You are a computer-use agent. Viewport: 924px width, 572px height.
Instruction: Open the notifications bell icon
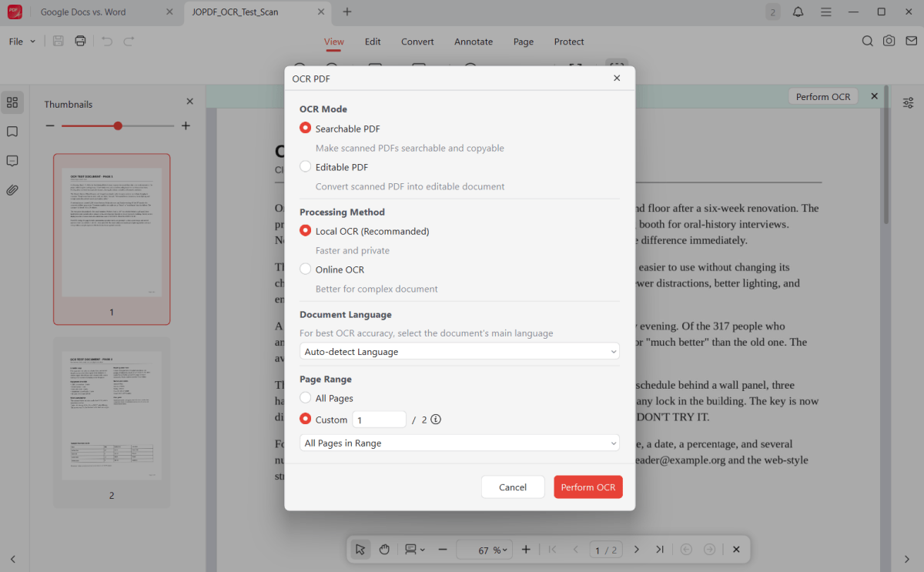[798, 12]
